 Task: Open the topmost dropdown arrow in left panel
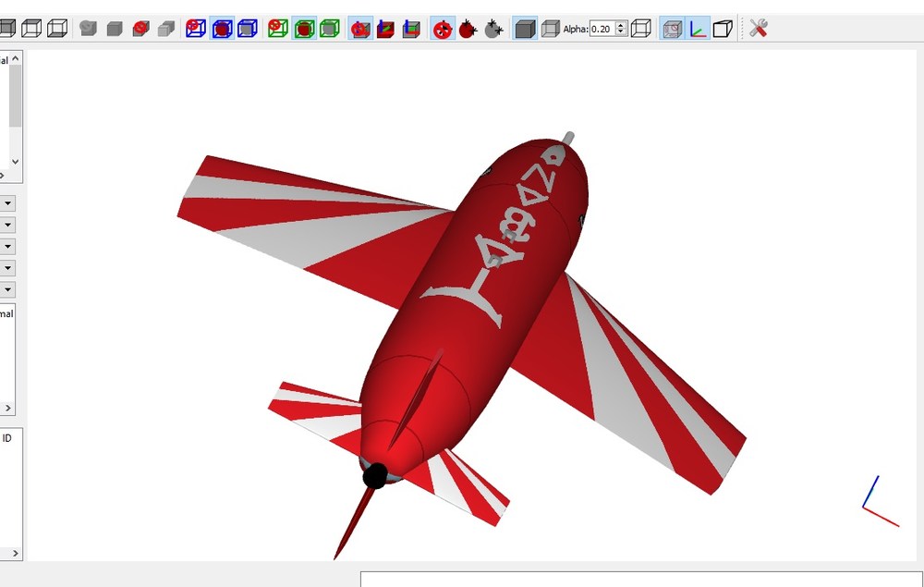tap(7, 203)
